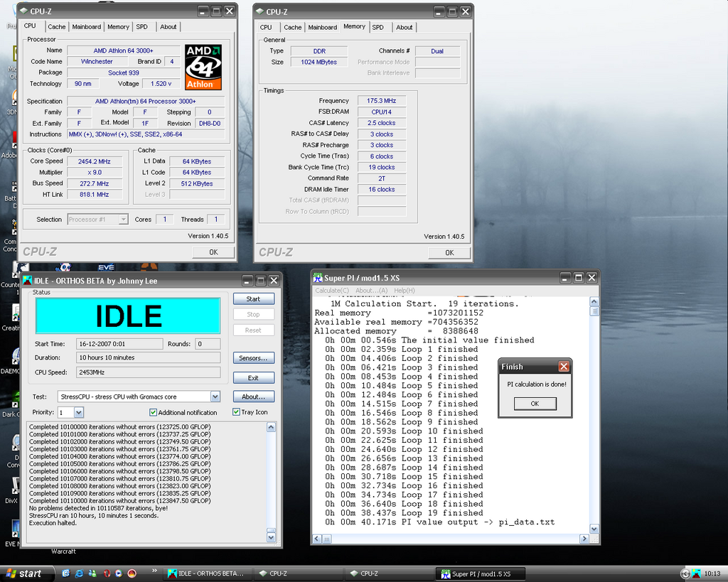Click the Start Time field in ORTHOS
Viewport: 728px width, 582px height.
pos(119,344)
